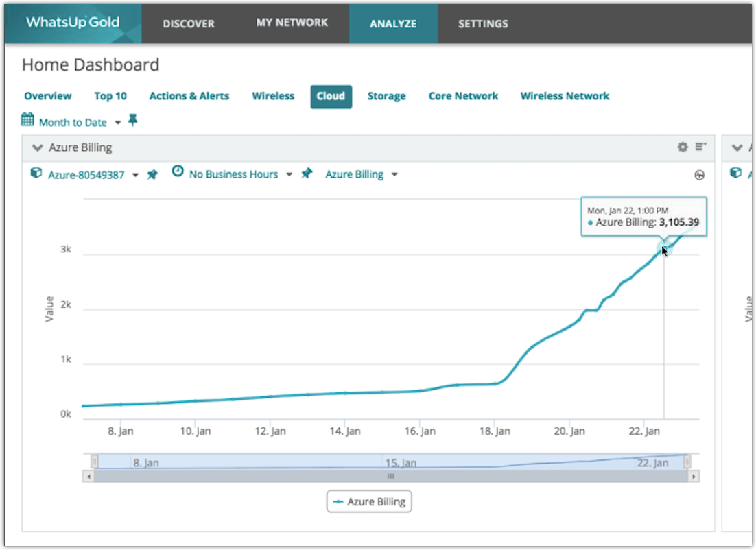
Task: Open the Month to Date dropdown
Action: [117, 123]
